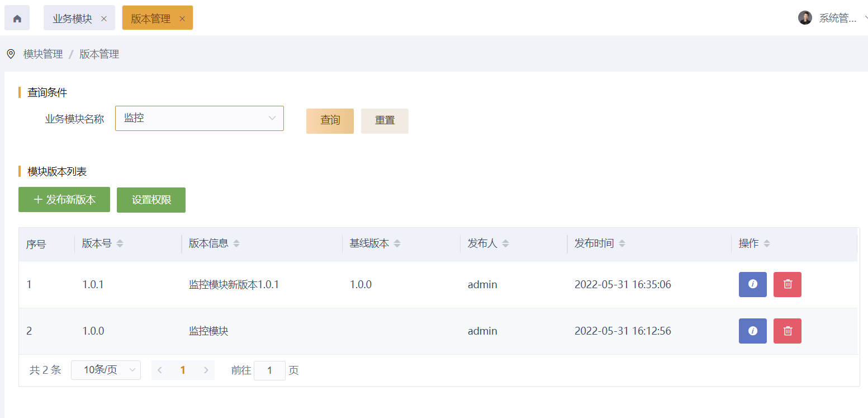The image size is (868, 418).
Task: Click the 查询 button
Action: click(x=330, y=121)
